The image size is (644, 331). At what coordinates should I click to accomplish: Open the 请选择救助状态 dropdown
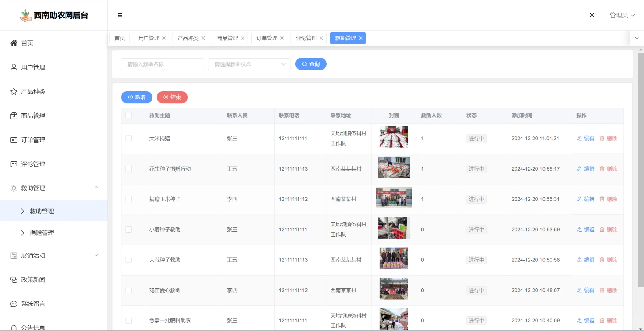(x=249, y=64)
